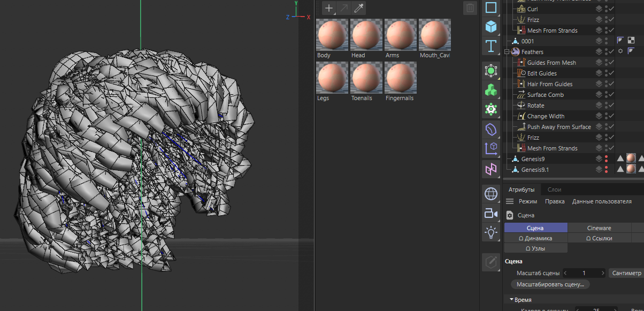Select Hair From Guides in object tree
The image size is (644, 311).
[x=550, y=84]
